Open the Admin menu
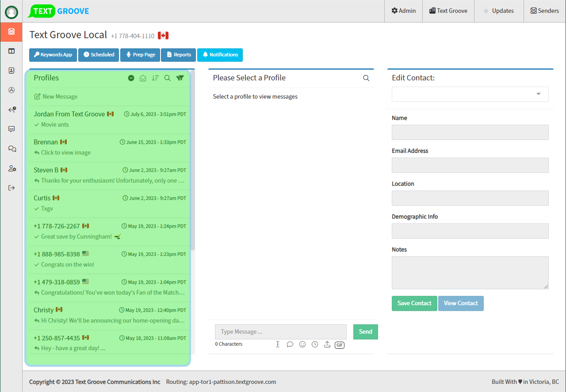The width and height of the screenshot is (566, 392). tap(403, 11)
